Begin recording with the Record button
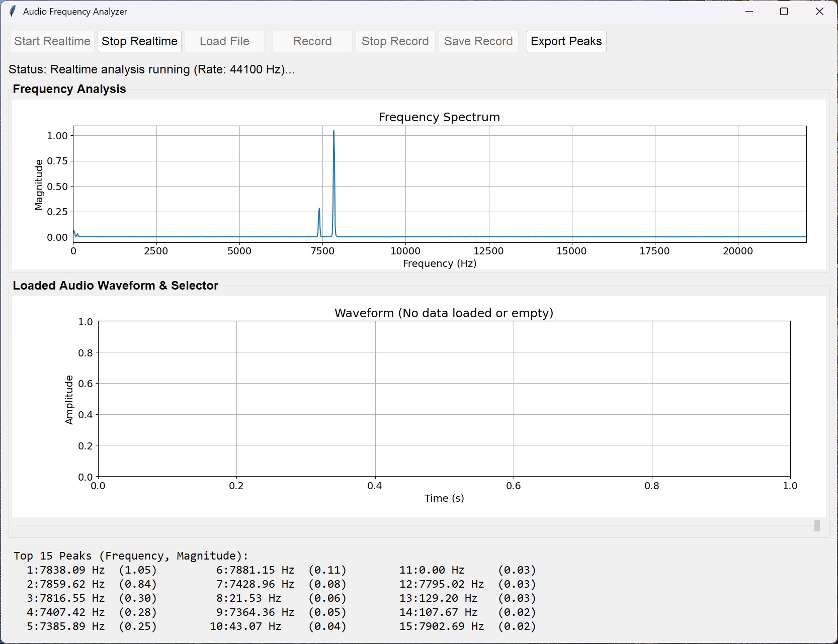 tap(312, 41)
